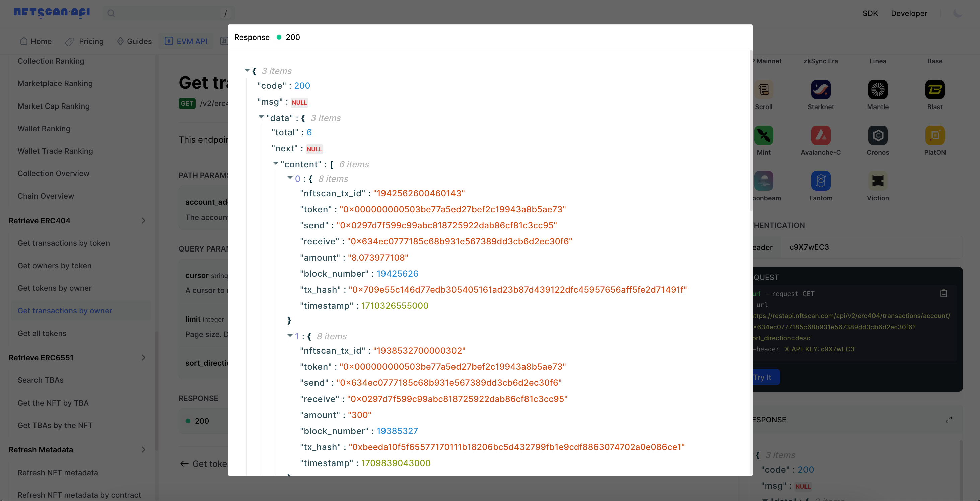Collapse content item 0
This screenshot has height=501, width=980.
click(x=290, y=178)
